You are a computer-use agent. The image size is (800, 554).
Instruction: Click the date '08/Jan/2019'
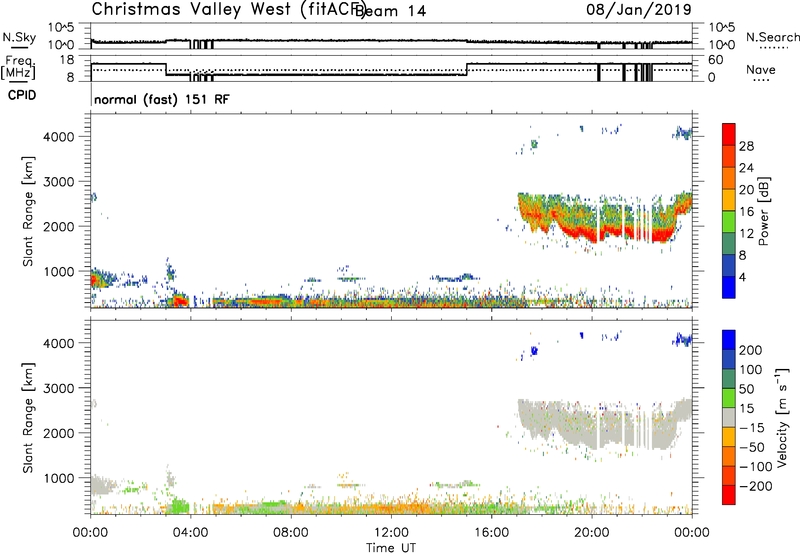tap(639, 9)
